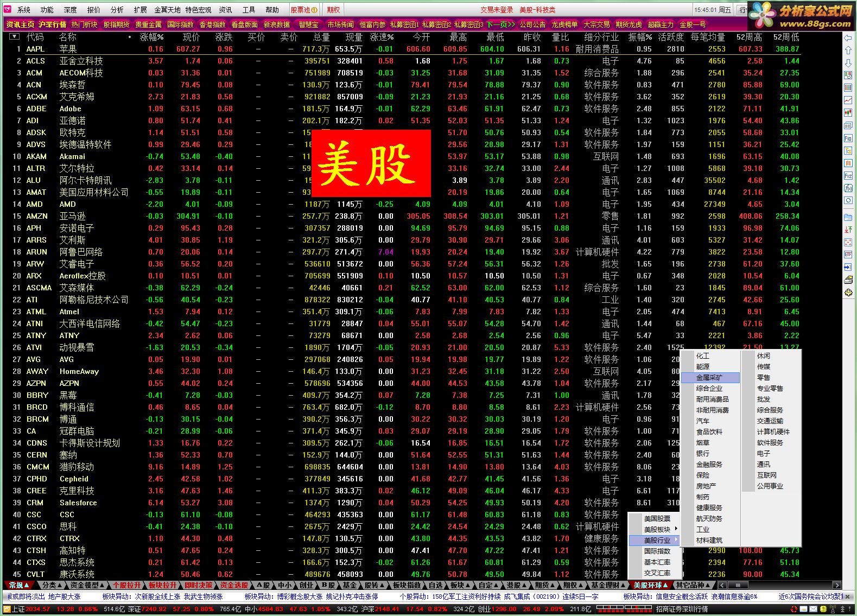The width and height of the screenshot is (857, 616).
Task: Click the red alert icon in status bar
Action: [x=795, y=609]
